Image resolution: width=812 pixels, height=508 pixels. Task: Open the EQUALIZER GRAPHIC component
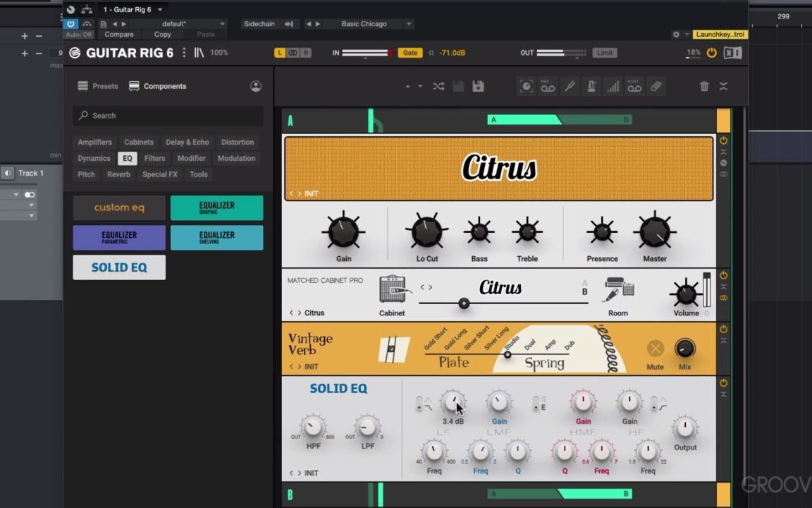click(216, 207)
